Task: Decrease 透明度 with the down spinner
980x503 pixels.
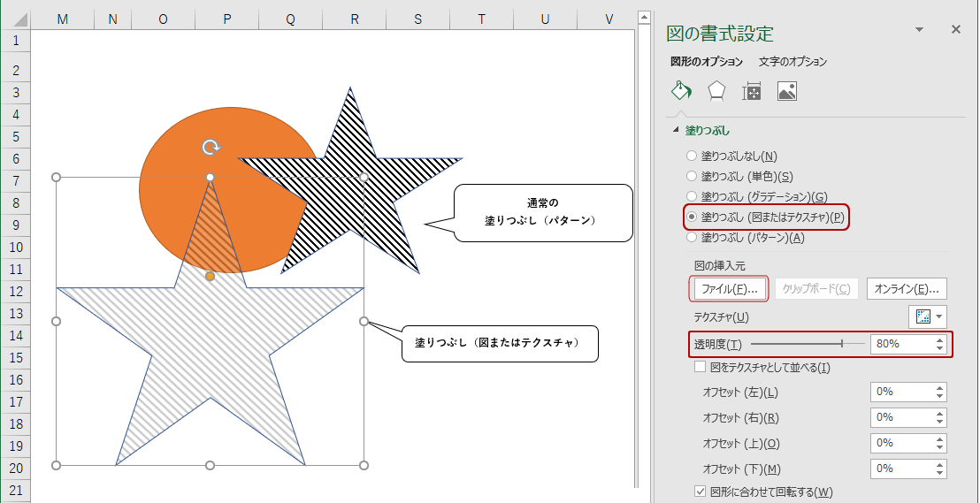Action: click(940, 348)
